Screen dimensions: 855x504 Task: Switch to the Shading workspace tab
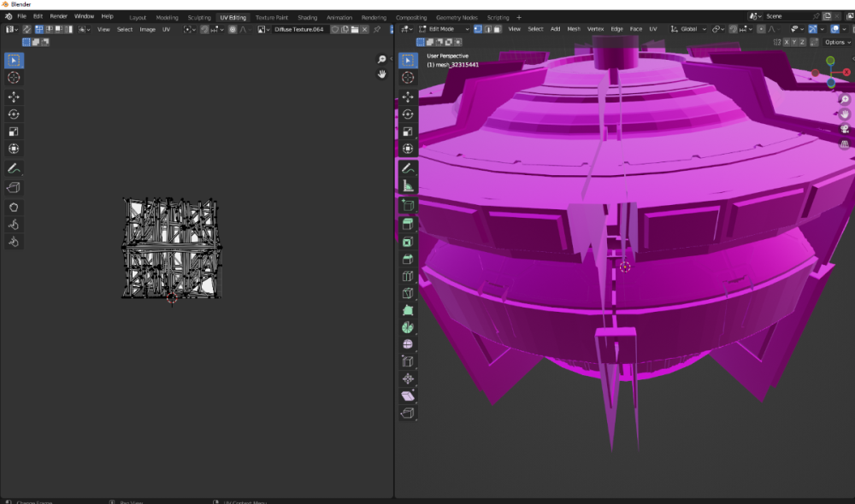click(307, 17)
